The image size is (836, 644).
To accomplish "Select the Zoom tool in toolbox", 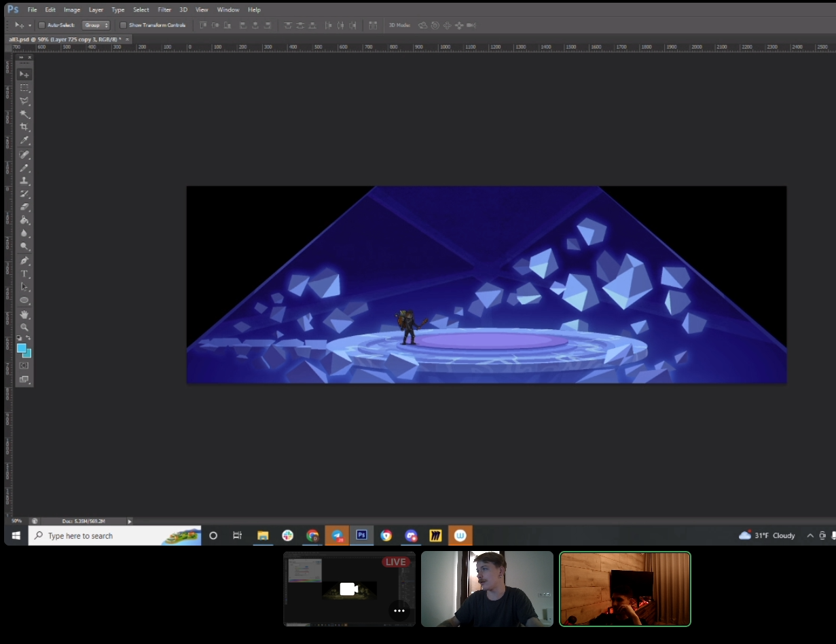I will pos(24,327).
